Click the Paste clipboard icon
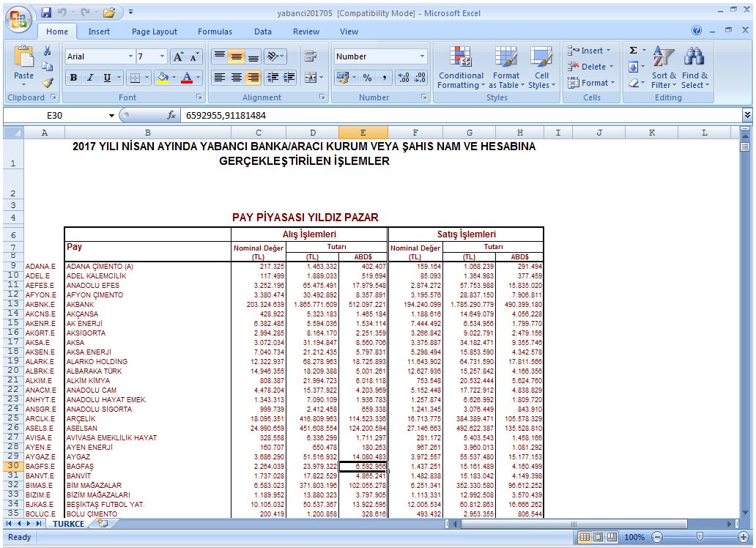Screen dimensions: 756x548 pyautogui.click(x=23, y=58)
